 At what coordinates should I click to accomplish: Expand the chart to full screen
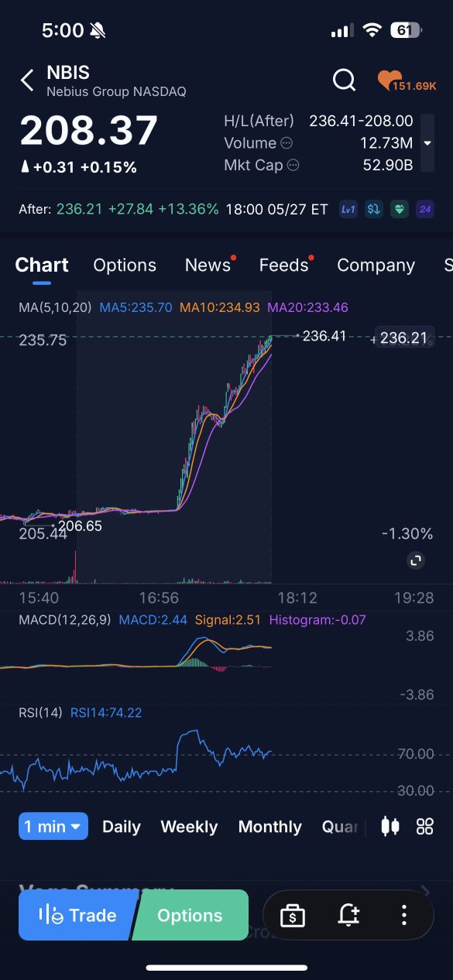[415, 561]
